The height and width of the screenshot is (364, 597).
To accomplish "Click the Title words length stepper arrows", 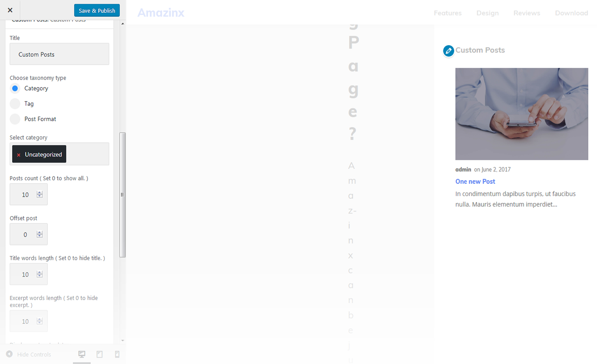I will click(x=40, y=274).
